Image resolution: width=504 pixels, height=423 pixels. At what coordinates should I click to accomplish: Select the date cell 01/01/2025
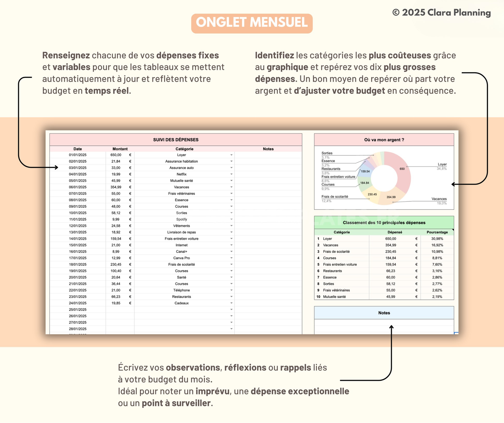pos(77,155)
